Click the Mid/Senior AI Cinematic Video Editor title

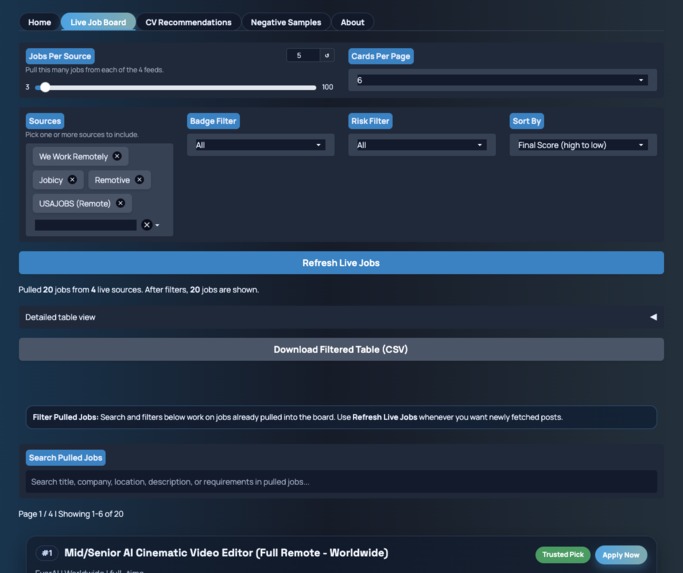[x=226, y=553]
